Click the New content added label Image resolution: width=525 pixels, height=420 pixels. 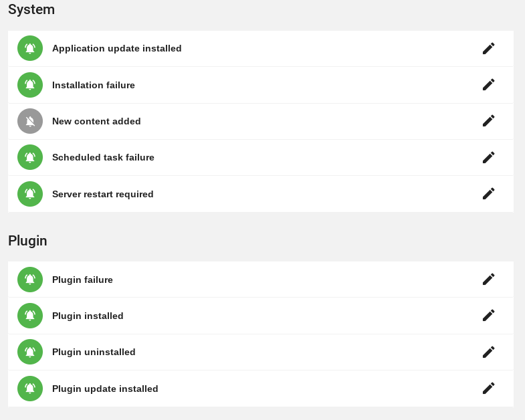[96, 121]
